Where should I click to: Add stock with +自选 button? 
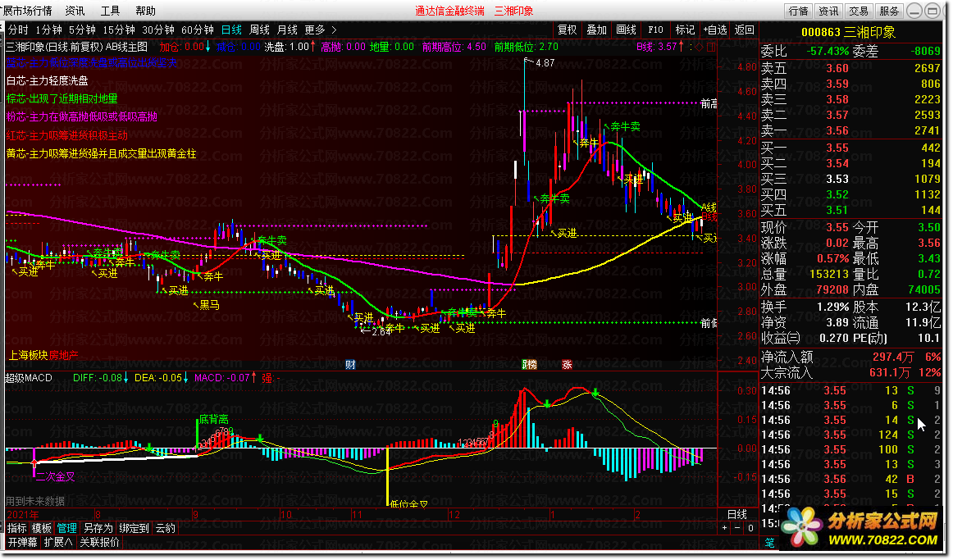pyautogui.click(x=715, y=30)
